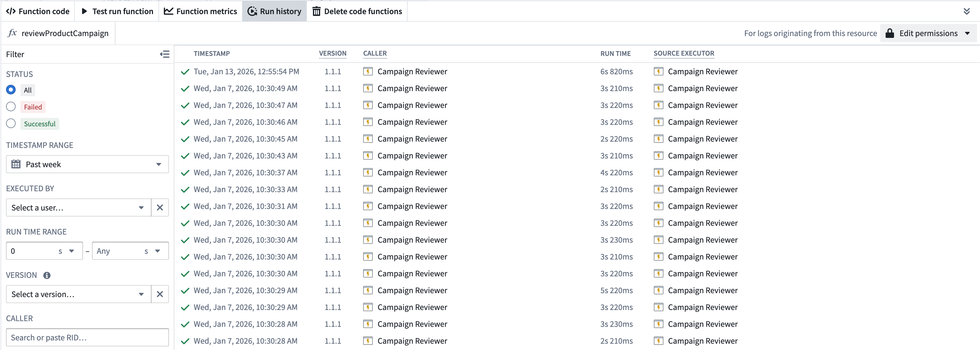Click the lock icon on Edit permissions
980x350 pixels.
tap(890, 33)
